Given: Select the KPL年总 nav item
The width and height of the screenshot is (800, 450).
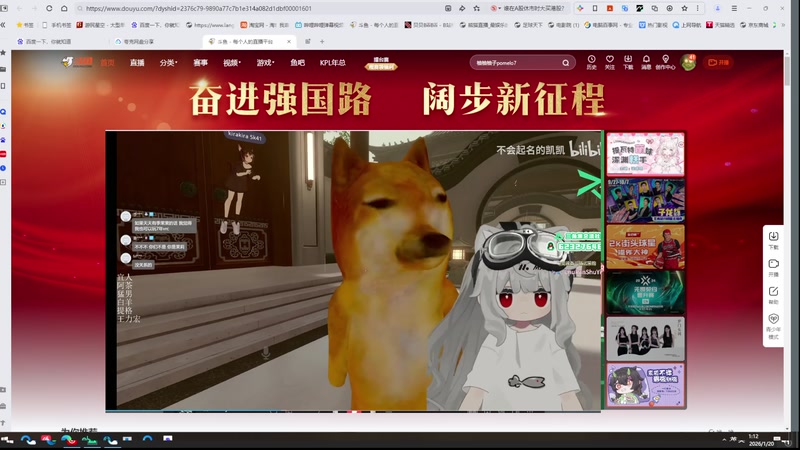Looking at the screenshot, I should (333, 63).
